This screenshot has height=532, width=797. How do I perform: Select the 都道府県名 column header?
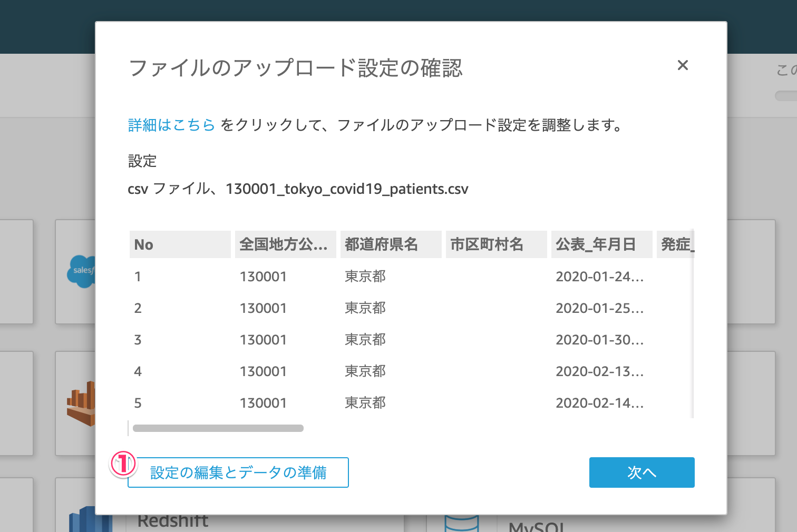(x=391, y=244)
